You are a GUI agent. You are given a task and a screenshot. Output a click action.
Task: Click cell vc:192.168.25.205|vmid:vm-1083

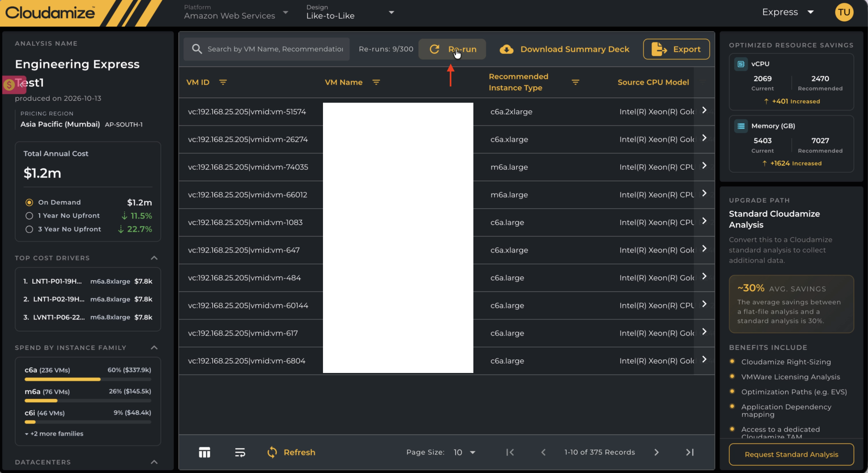[245, 222]
